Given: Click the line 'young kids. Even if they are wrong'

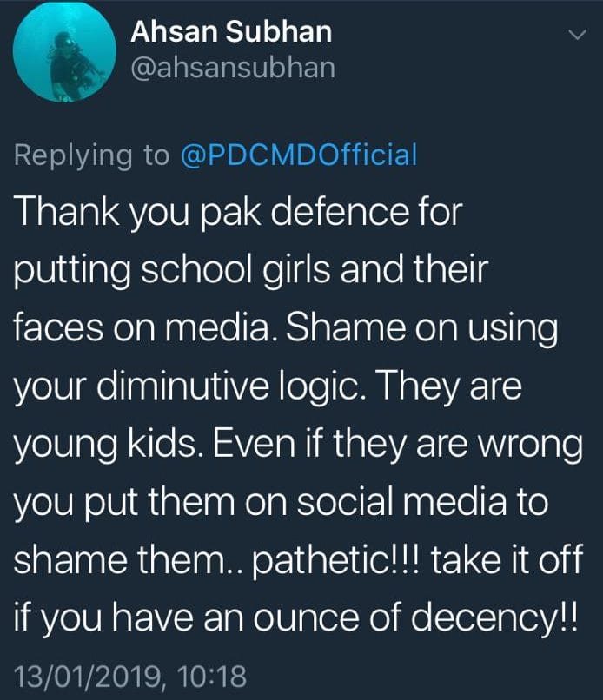Looking at the screenshot, I should [x=298, y=445].
